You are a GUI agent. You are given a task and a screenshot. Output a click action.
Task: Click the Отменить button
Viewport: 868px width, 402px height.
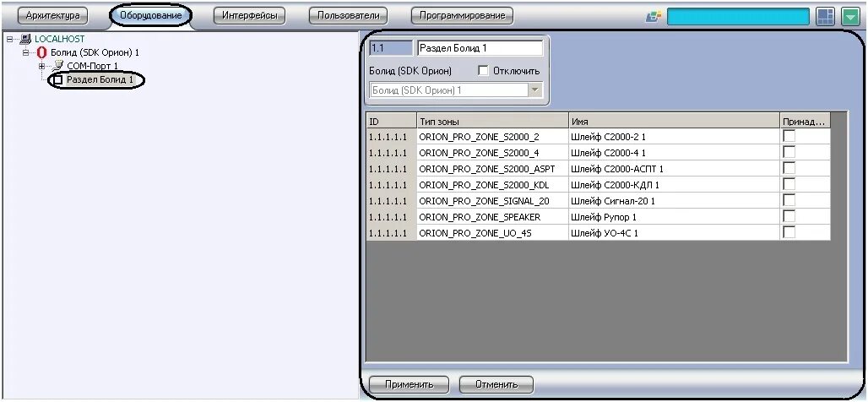point(496,384)
